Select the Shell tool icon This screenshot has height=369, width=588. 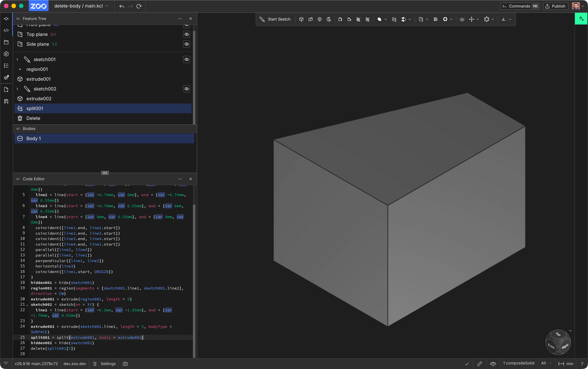(358, 19)
